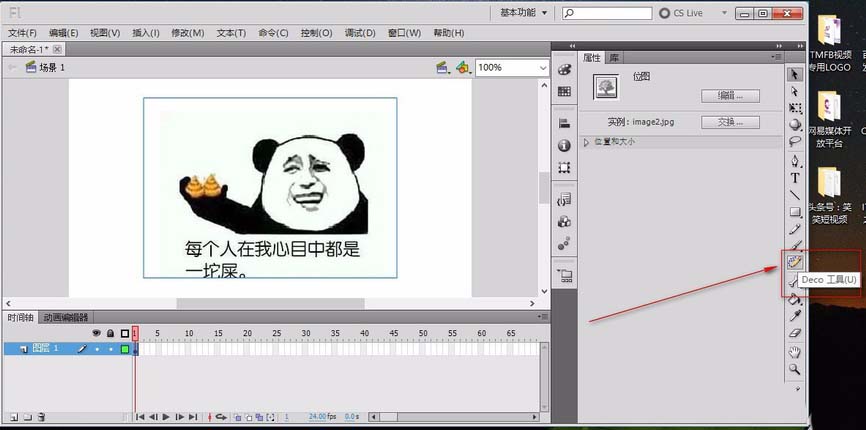Select the Pencil tool
The image size is (866, 430).
[794, 229]
